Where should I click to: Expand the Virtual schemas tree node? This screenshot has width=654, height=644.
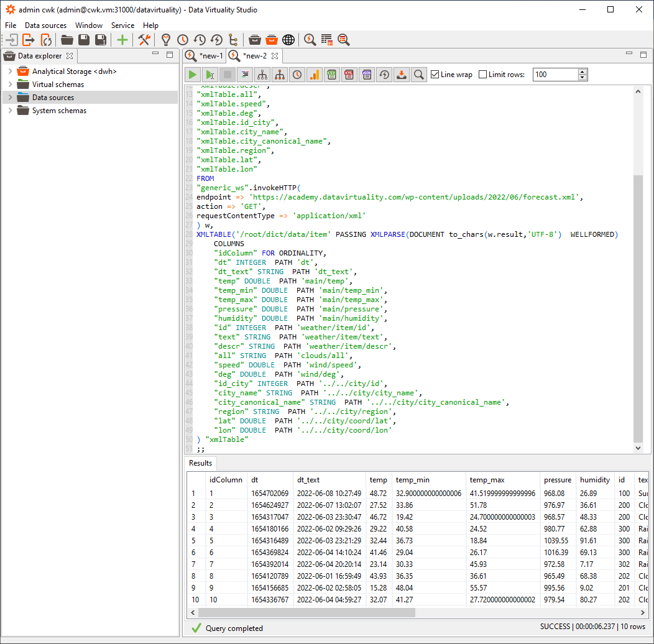[10, 85]
